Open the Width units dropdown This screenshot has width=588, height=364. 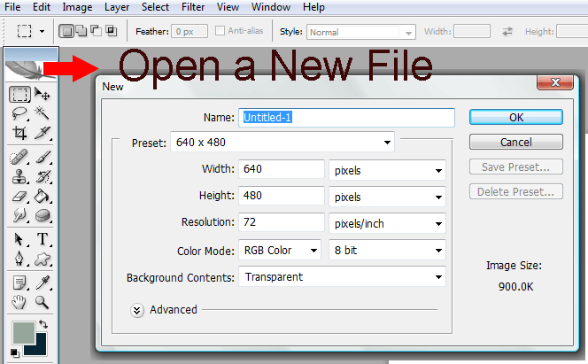pyautogui.click(x=387, y=171)
